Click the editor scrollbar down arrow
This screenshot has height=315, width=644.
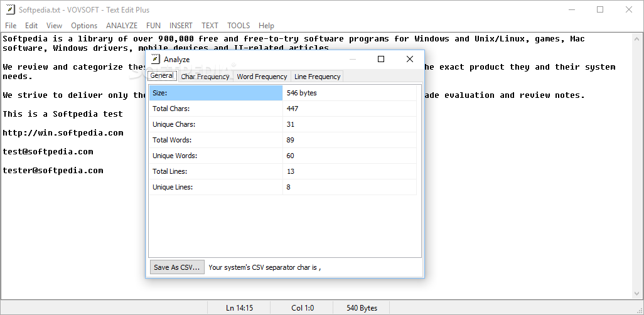pos(637,294)
